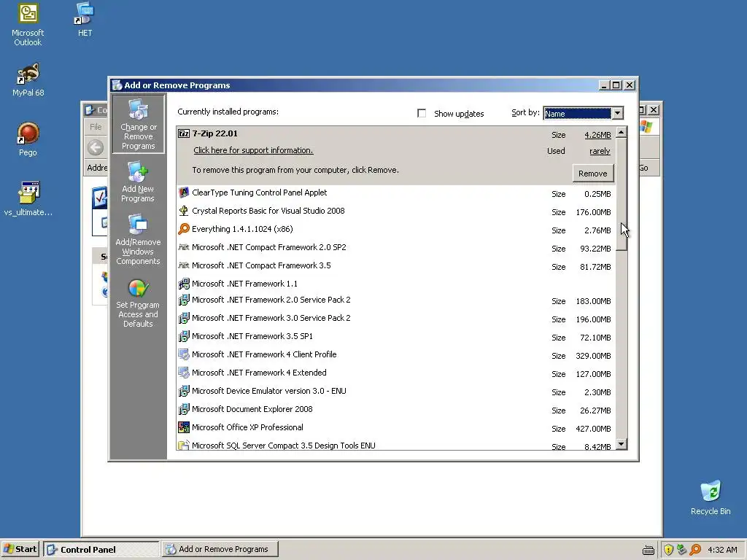The image size is (747, 560).
Task: Click the Microsoft Office XP Professional icon
Action: [184, 427]
